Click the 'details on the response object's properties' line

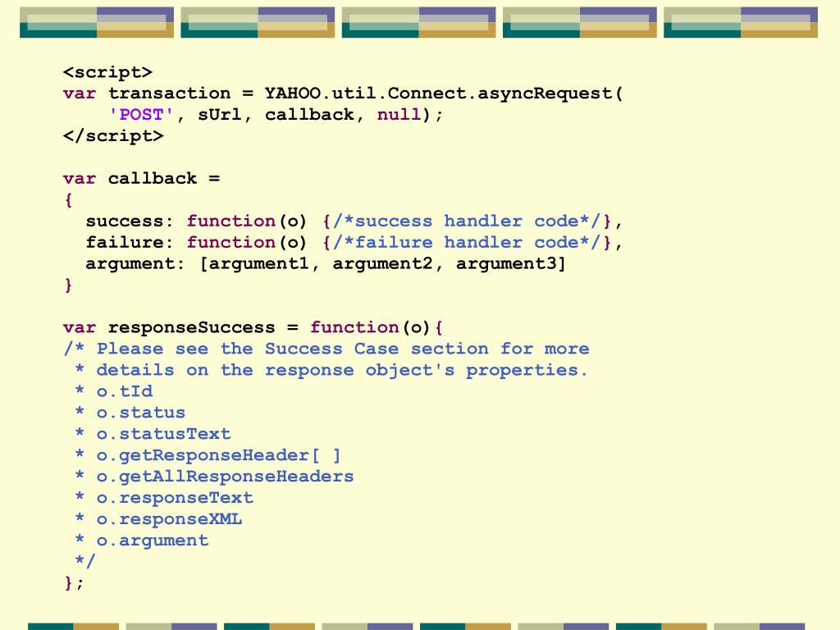point(331,370)
